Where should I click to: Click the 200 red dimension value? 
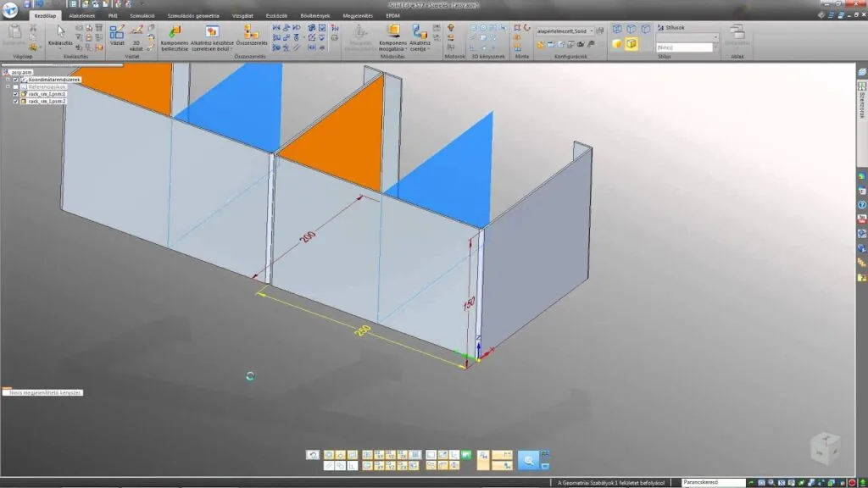(x=308, y=236)
